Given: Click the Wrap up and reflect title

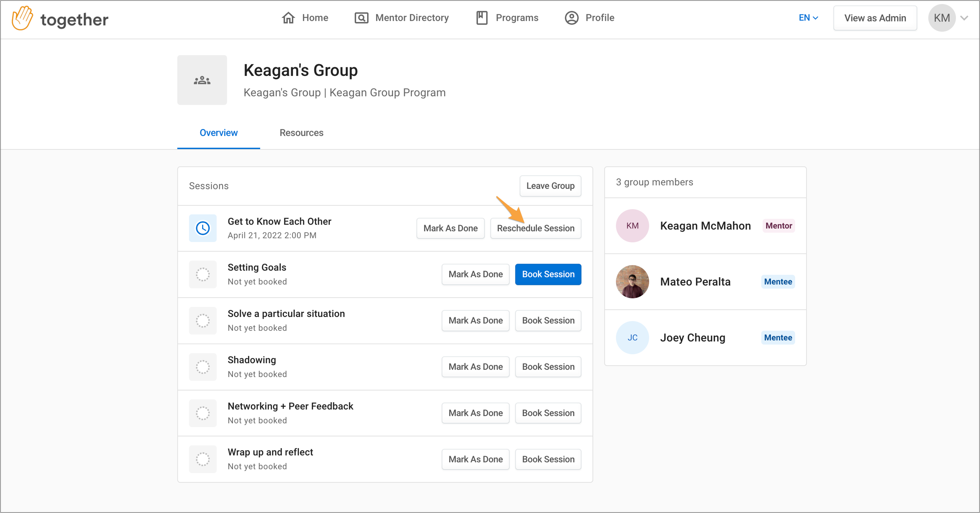Looking at the screenshot, I should 270,452.
